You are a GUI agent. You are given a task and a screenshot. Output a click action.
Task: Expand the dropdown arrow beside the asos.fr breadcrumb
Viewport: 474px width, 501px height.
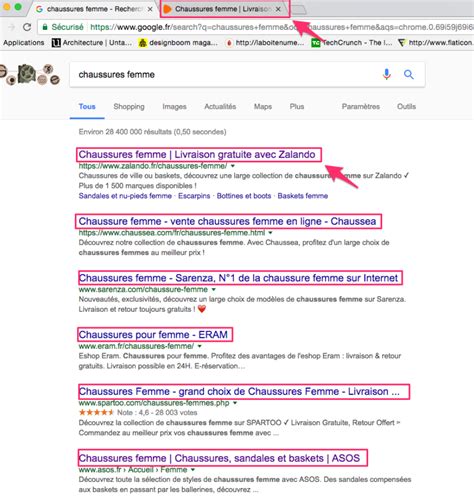(193, 470)
